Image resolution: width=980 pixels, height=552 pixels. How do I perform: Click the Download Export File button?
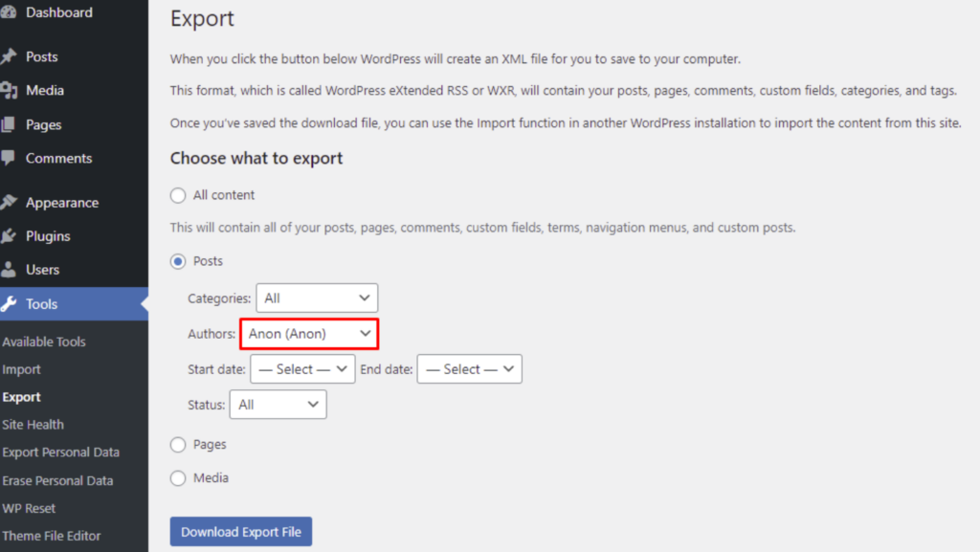tap(241, 532)
